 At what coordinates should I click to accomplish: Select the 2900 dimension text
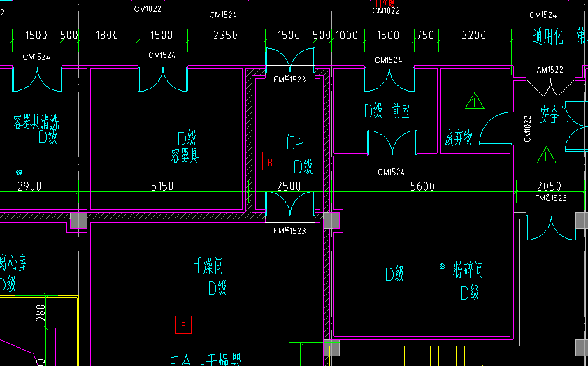coord(29,186)
